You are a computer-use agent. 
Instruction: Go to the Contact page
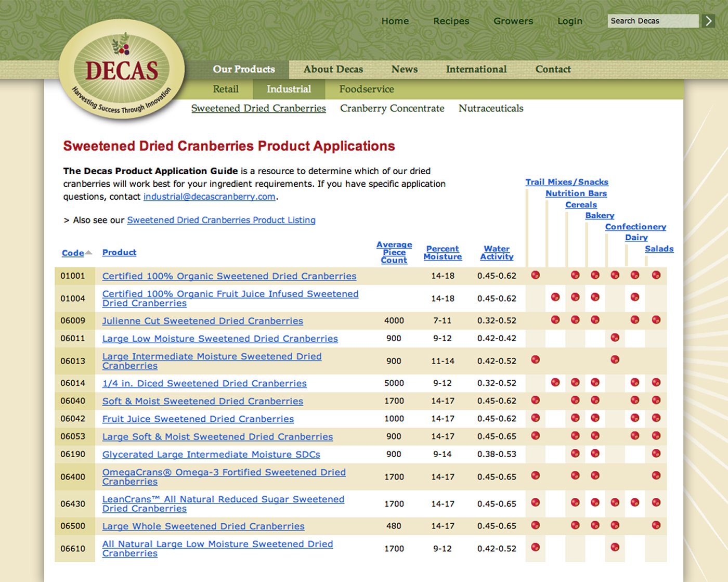(x=553, y=69)
